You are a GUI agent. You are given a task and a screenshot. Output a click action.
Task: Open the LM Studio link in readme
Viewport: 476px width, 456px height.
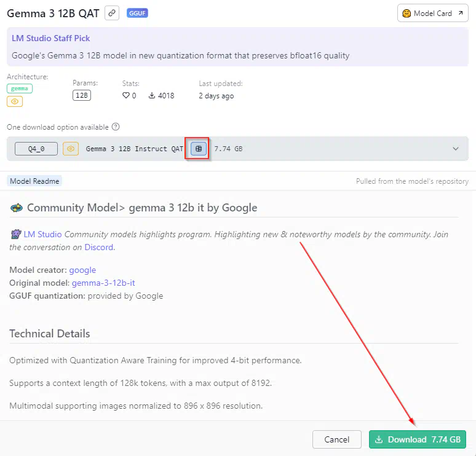tap(43, 234)
